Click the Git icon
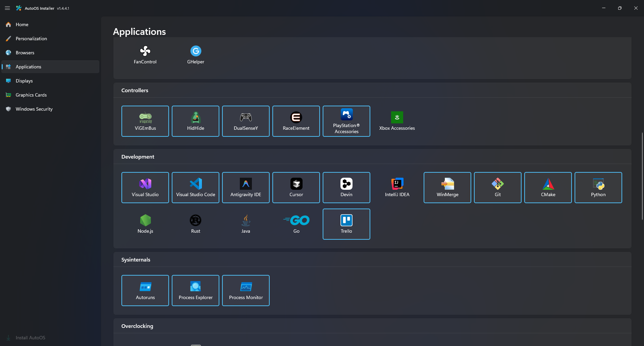This screenshot has width=644, height=346. [498, 184]
